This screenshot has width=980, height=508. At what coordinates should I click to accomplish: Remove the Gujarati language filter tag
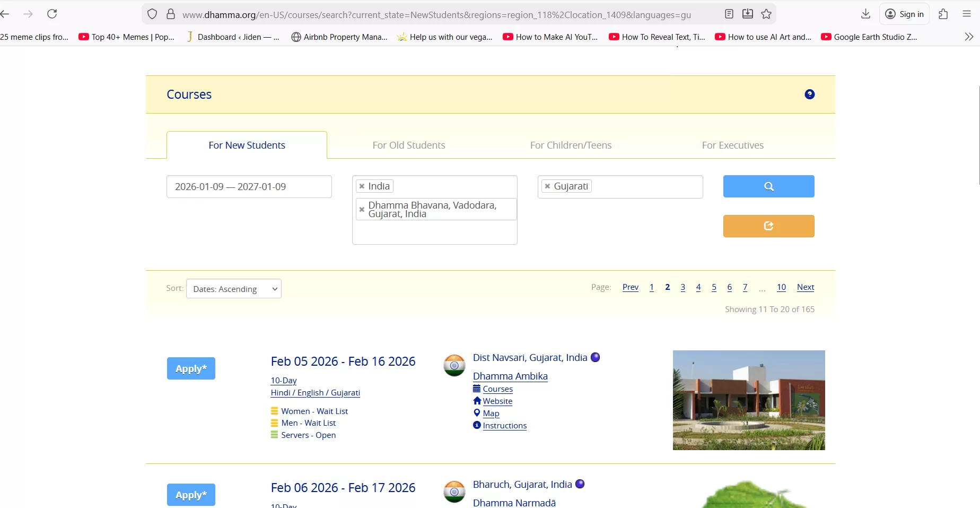pos(547,186)
